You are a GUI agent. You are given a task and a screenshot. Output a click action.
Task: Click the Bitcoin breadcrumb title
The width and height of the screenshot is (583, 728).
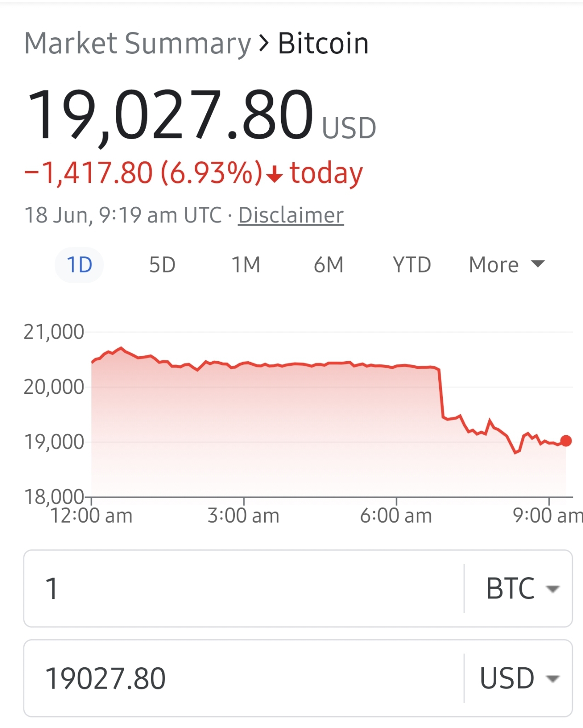click(323, 44)
